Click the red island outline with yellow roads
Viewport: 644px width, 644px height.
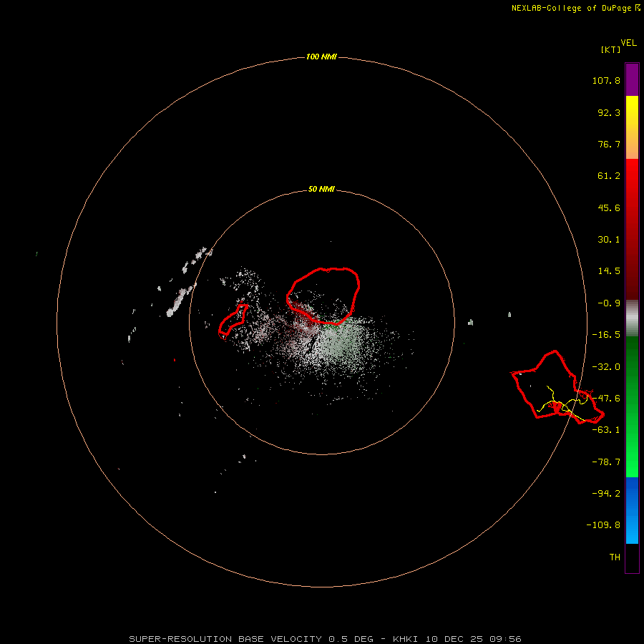557,387
